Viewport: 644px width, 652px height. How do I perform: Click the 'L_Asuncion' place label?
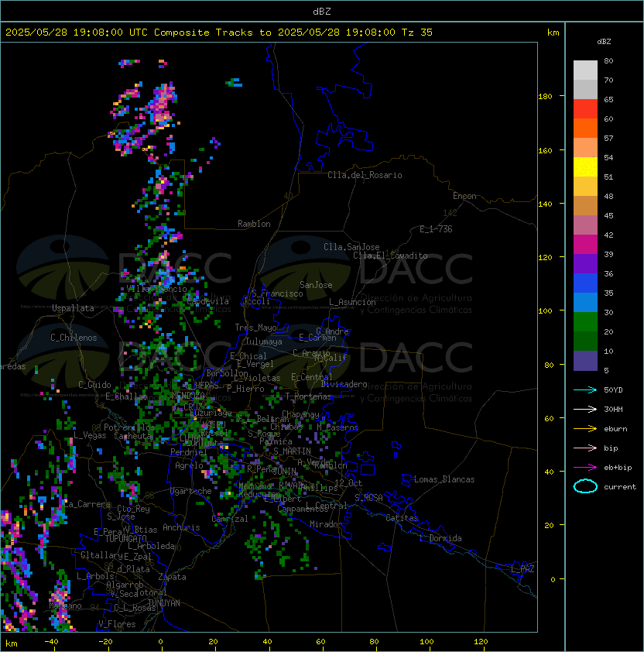352,302
